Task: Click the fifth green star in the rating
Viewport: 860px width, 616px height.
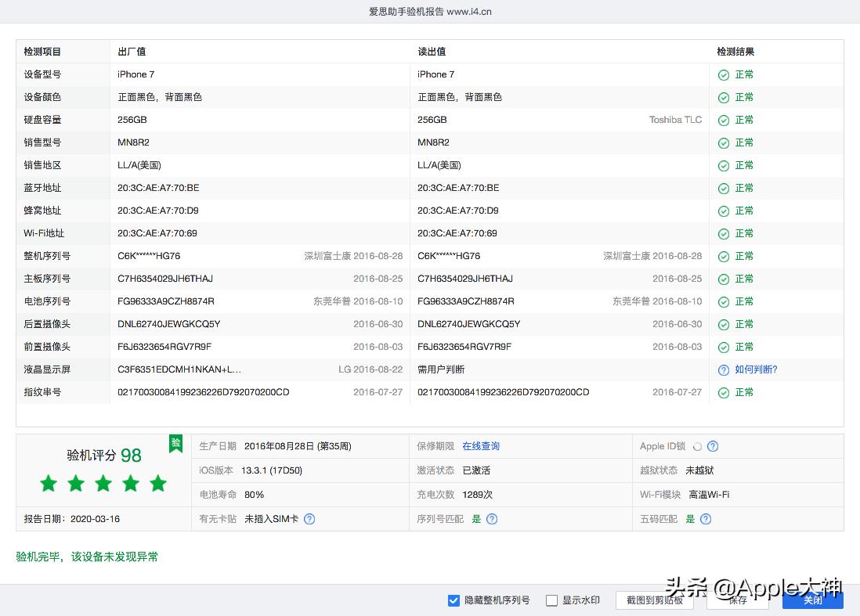Action: click(x=157, y=484)
